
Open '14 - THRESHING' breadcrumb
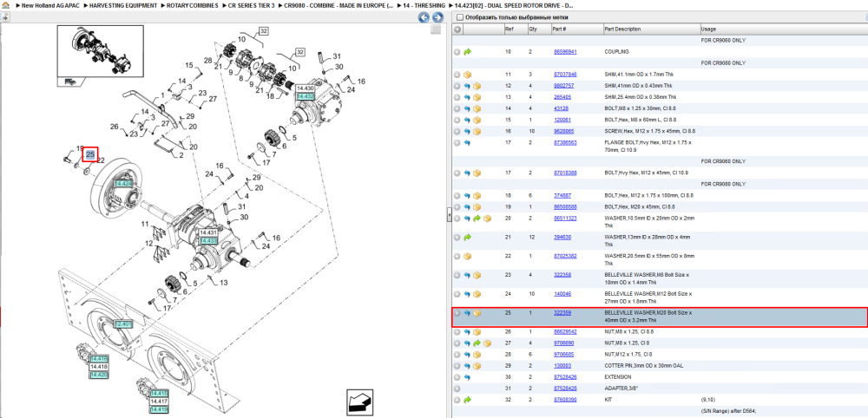424,5
